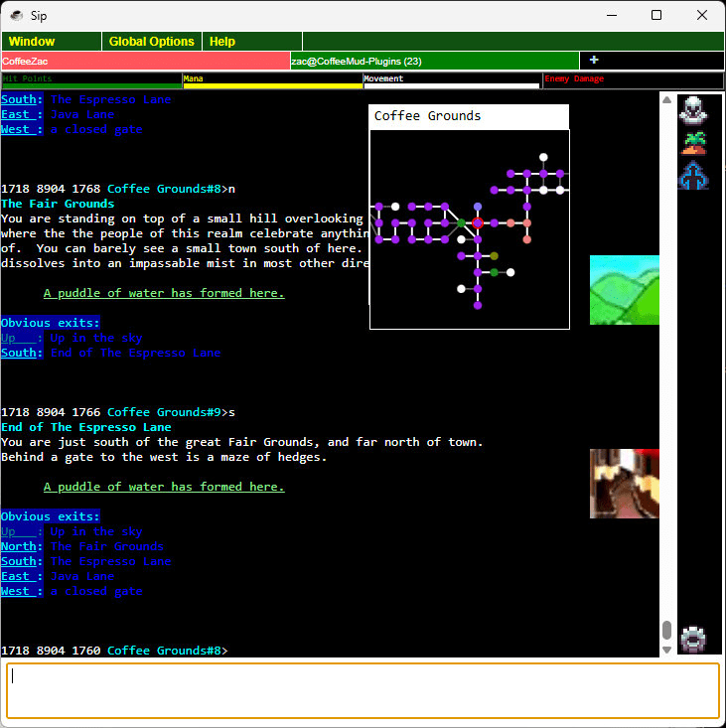Click the scrollbar up arrow
The image size is (726, 728).
[666, 100]
